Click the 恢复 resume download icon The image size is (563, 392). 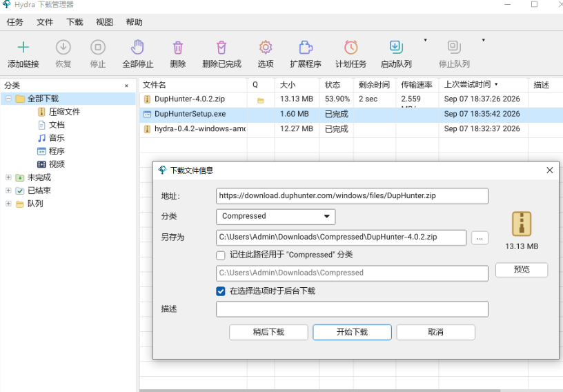click(x=63, y=47)
